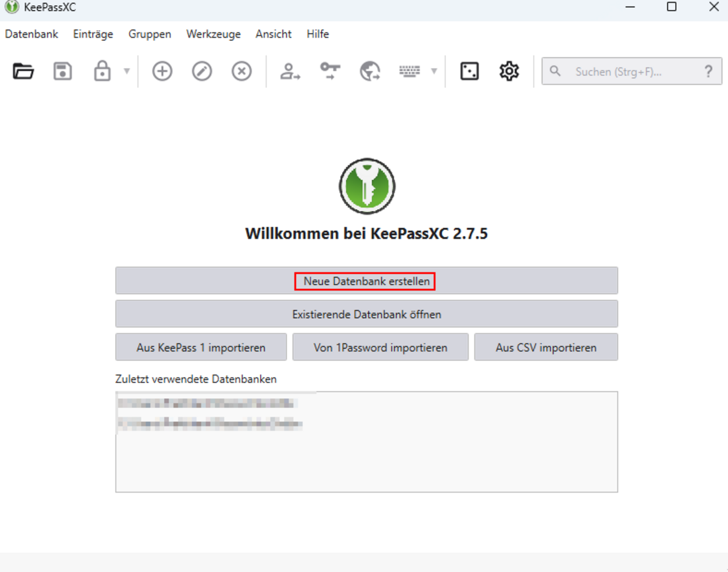Viewport: 728px width, 572px height.
Task: Click Neue Datenbank erstellen button
Action: (367, 280)
